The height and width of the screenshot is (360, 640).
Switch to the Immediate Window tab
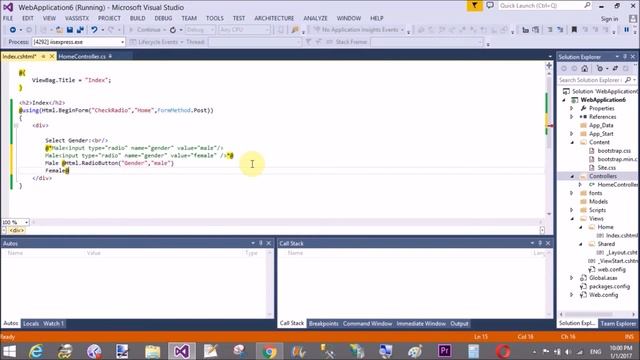421,324
